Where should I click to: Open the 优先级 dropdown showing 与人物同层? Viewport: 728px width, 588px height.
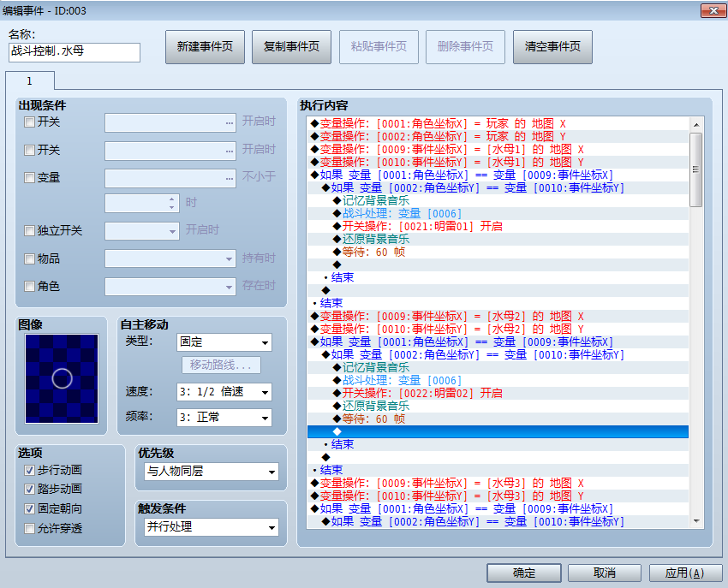click(x=212, y=472)
